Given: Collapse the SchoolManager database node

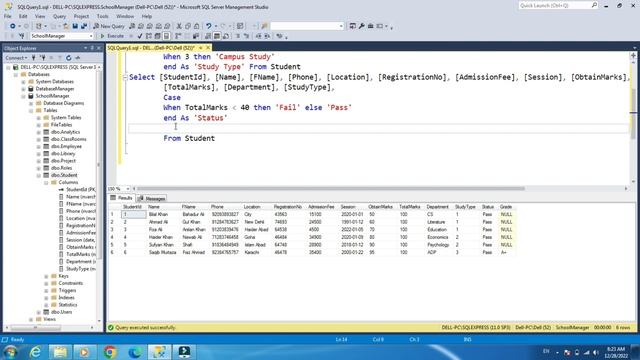Looking at the screenshot, I should (x=23, y=96).
